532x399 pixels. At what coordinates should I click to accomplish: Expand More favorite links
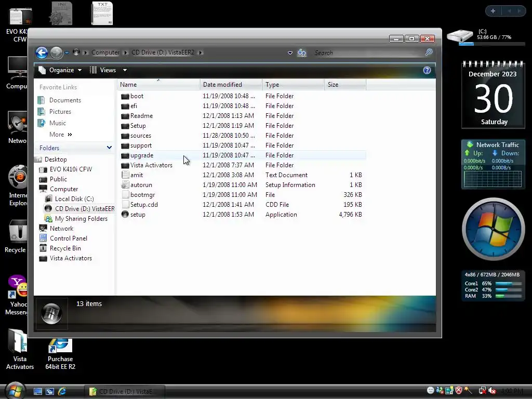coord(61,135)
